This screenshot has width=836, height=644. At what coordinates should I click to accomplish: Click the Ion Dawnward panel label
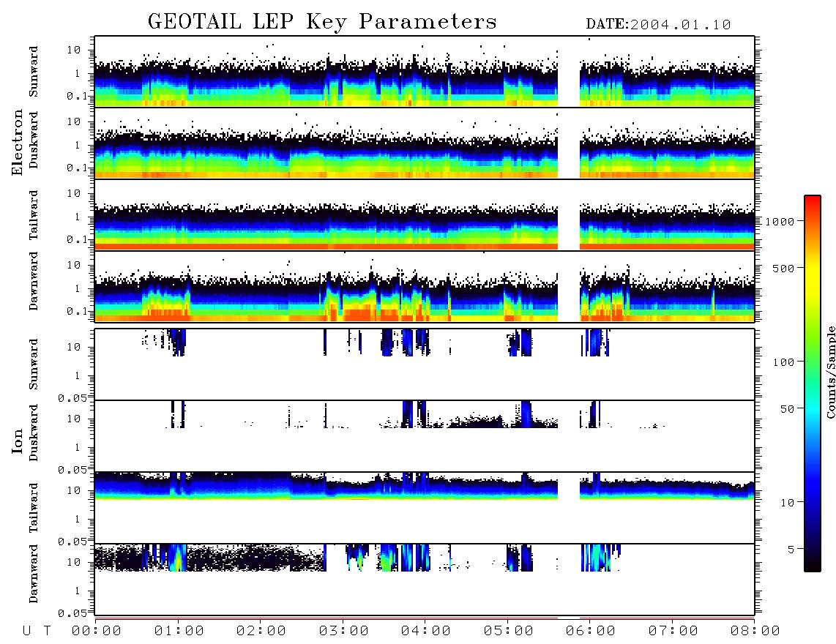(34, 574)
